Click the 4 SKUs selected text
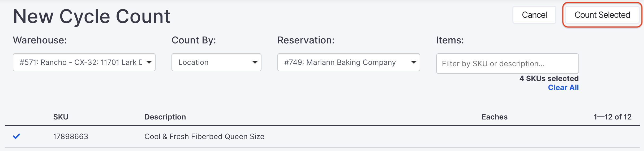This screenshot has height=151, width=644. (x=549, y=78)
